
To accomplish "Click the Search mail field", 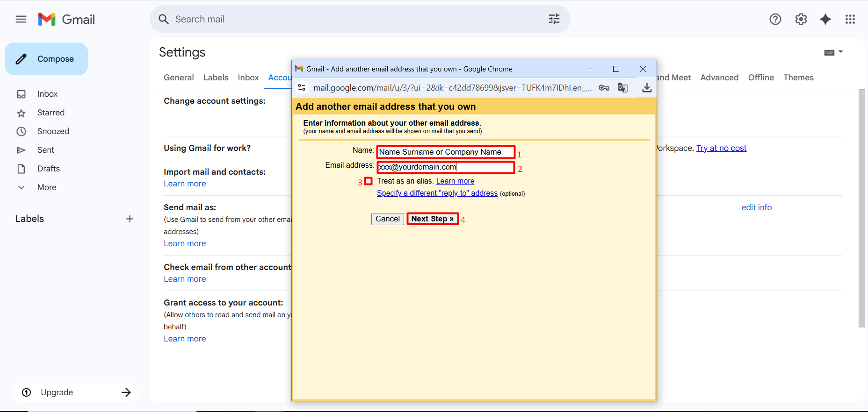I will click(360, 19).
